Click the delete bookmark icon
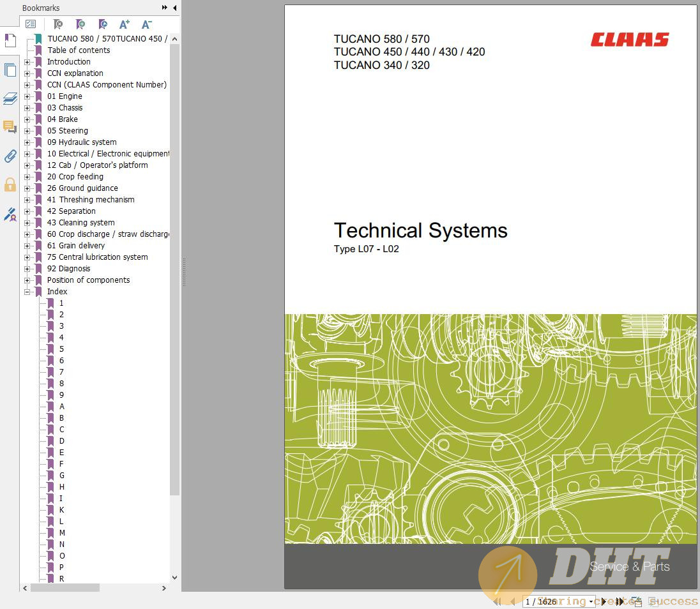700x609 pixels. click(x=58, y=24)
